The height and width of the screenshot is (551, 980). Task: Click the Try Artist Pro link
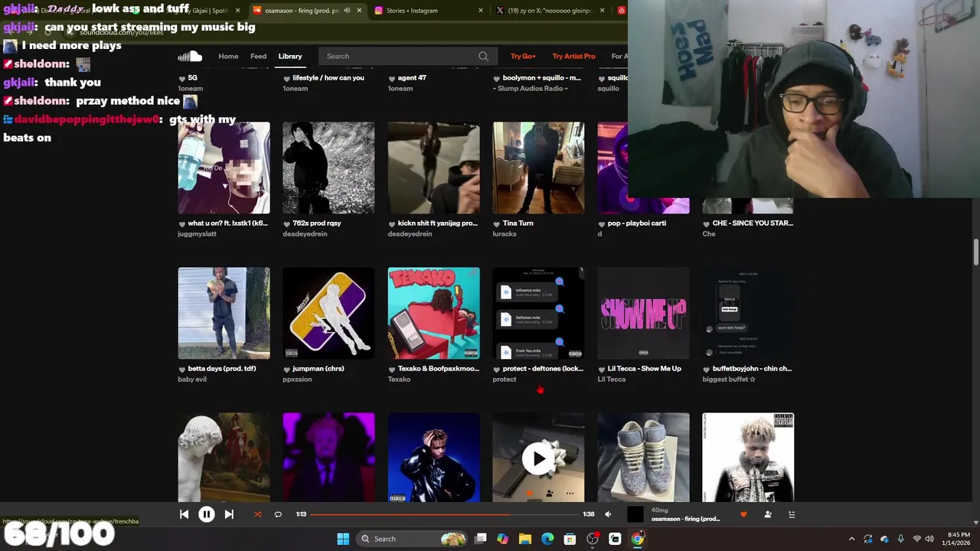(x=573, y=57)
